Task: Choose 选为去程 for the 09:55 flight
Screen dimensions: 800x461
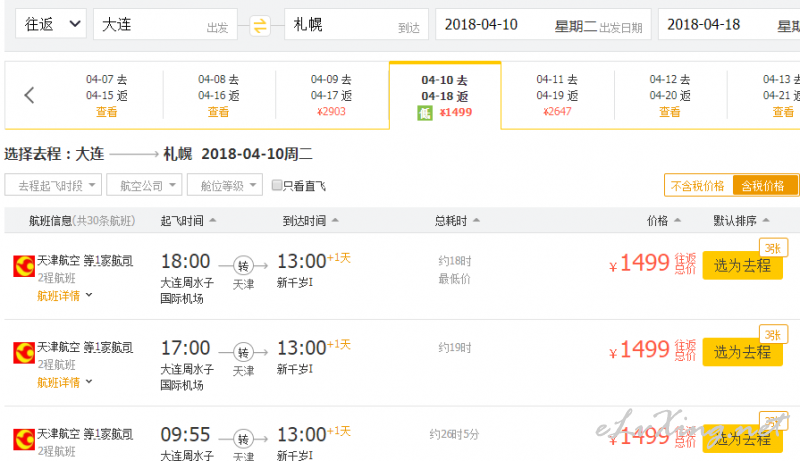Action: click(742, 439)
